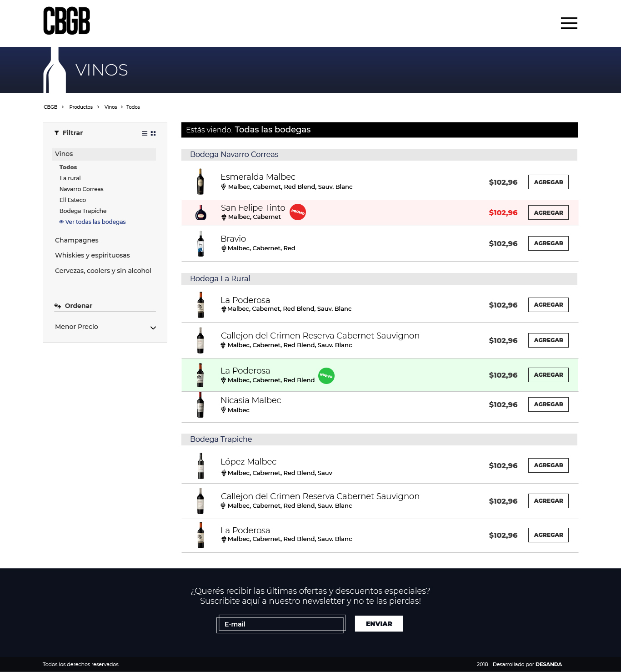This screenshot has width=621, height=672.
Task: Click Ver todas las bodegas link
Action: tap(95, 222)
